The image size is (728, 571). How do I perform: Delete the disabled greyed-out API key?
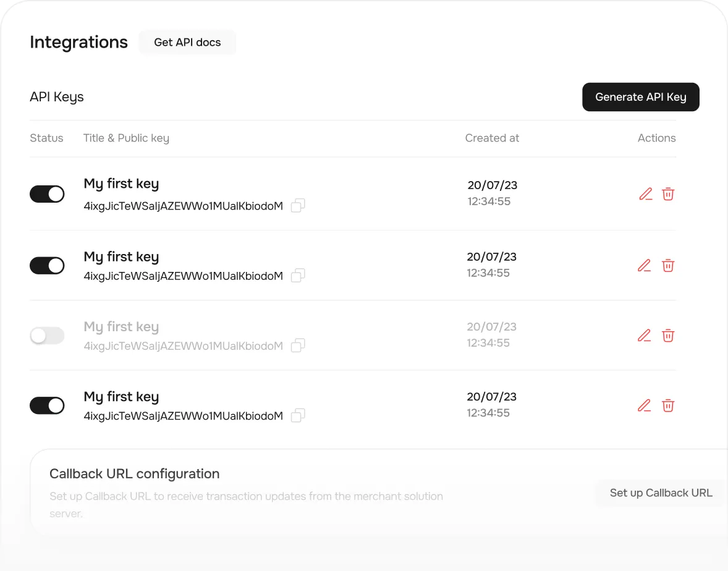click(x=668, y=336)
